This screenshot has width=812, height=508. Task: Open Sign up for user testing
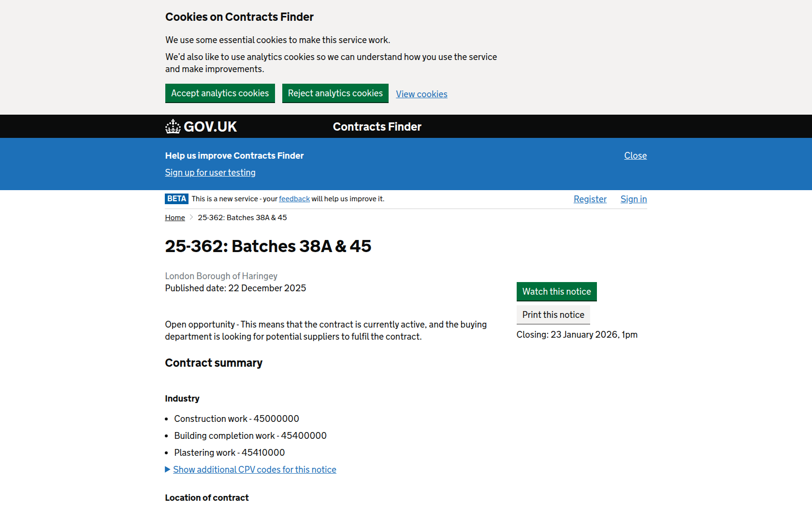pos(210,173)
